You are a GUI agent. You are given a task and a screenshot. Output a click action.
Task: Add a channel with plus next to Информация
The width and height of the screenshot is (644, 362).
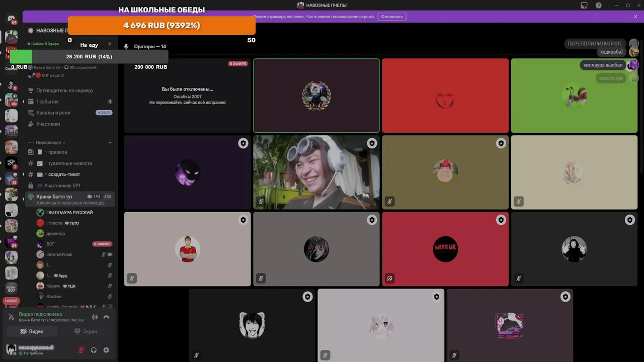pos(110,142)
